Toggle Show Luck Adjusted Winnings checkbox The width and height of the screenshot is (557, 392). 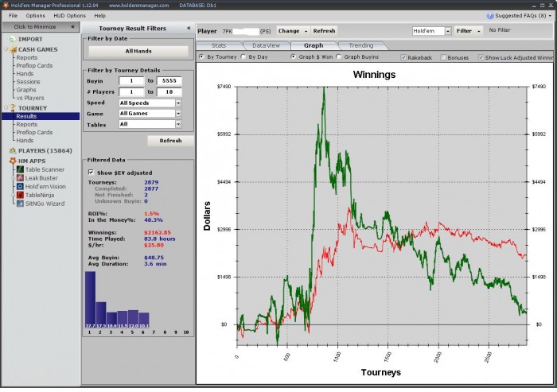(481, 57)
